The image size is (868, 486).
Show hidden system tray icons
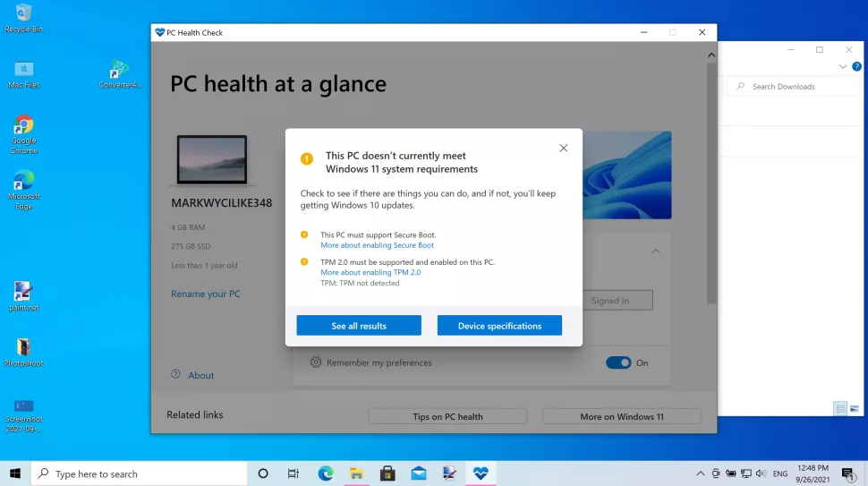701,473
